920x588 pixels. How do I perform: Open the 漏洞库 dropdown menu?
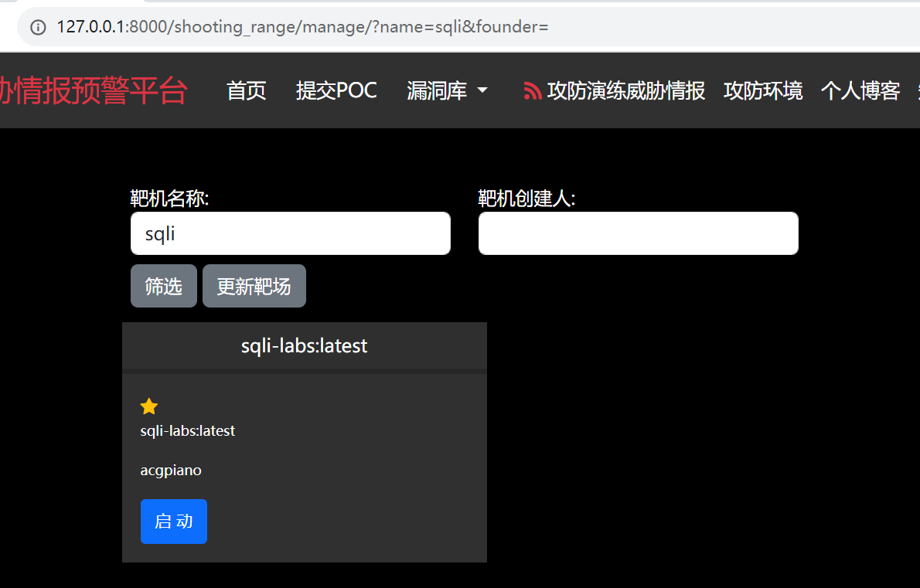437,90
